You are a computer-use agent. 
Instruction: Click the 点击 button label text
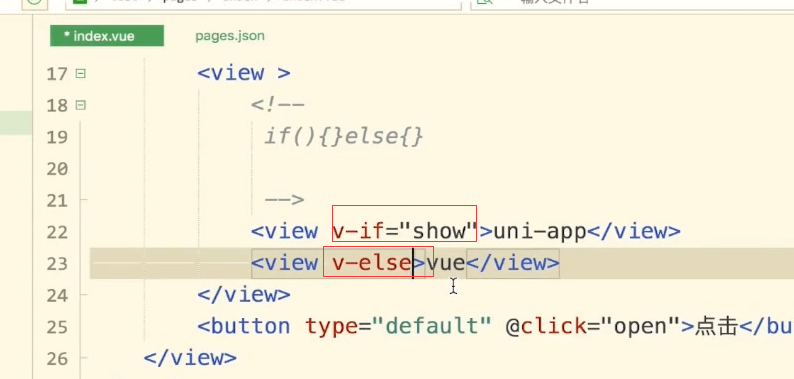pyautogui.click(x=716, y=327)
